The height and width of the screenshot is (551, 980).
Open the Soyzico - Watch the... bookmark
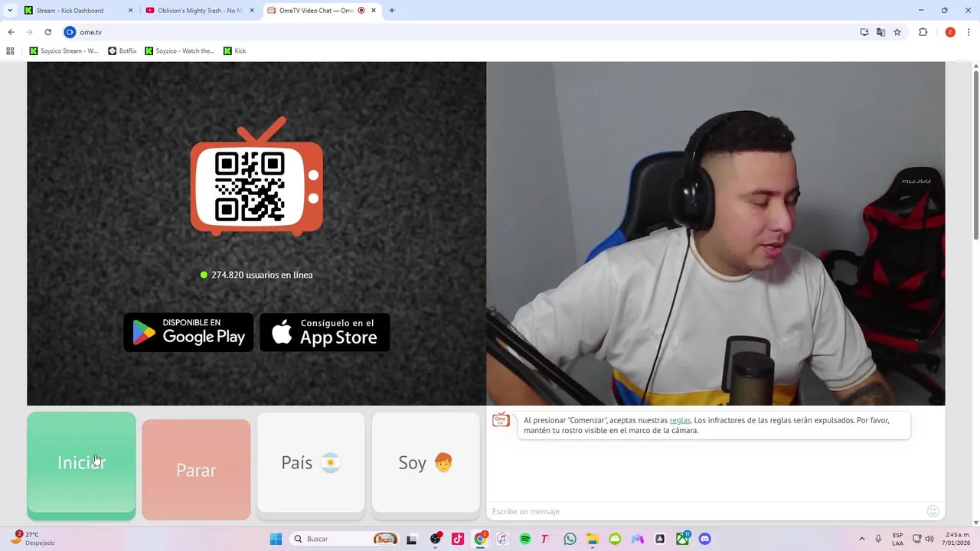[180, 51]
